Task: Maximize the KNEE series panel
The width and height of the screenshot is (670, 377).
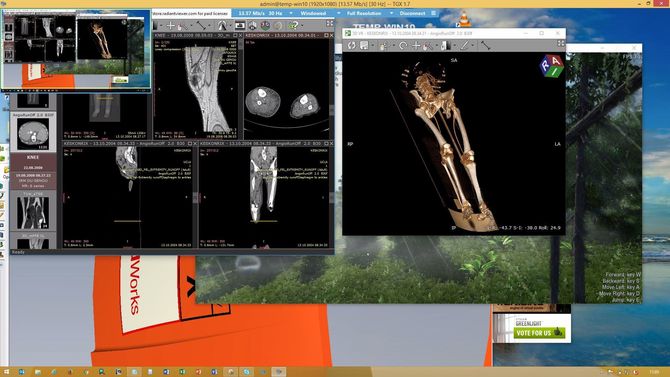Action: click(235, 35)
